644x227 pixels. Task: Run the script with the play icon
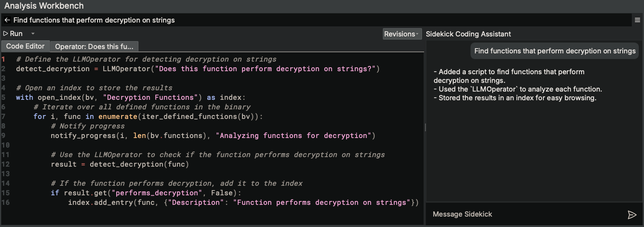tap(6, 33)
